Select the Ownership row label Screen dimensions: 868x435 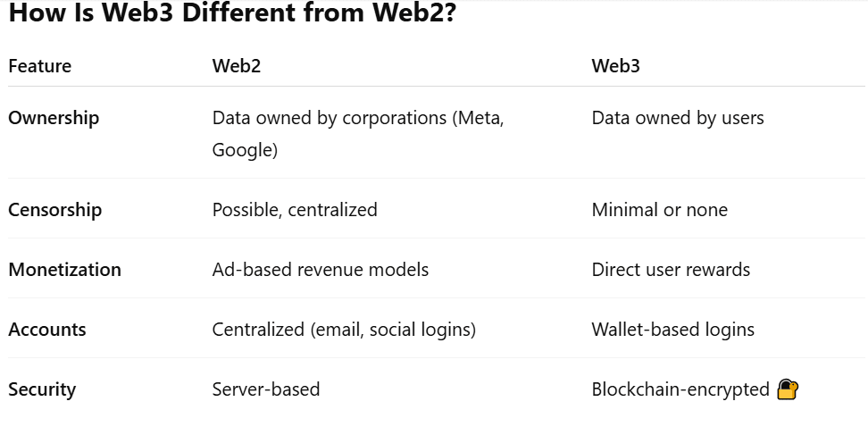54,118
